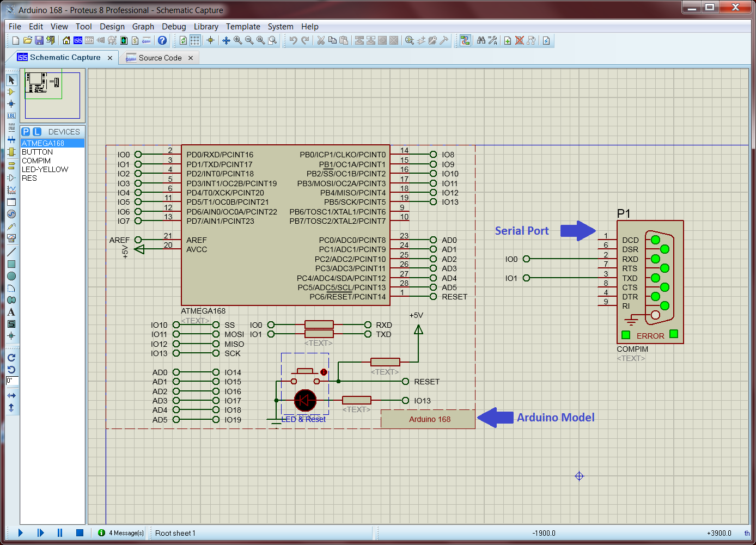Select COMPIM in the devices list
This screenshot has height=545, width=756.
pos(52,161)
